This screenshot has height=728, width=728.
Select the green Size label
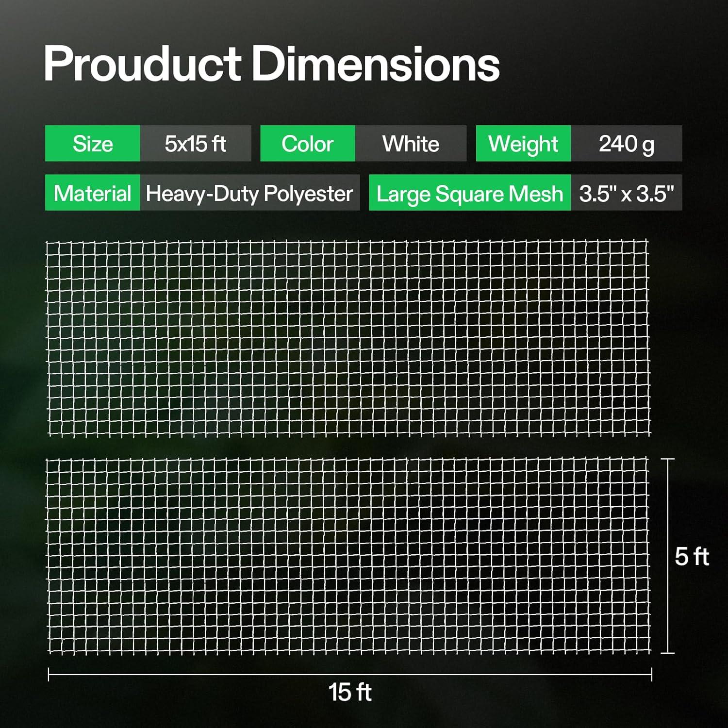[x=93, y=144]
